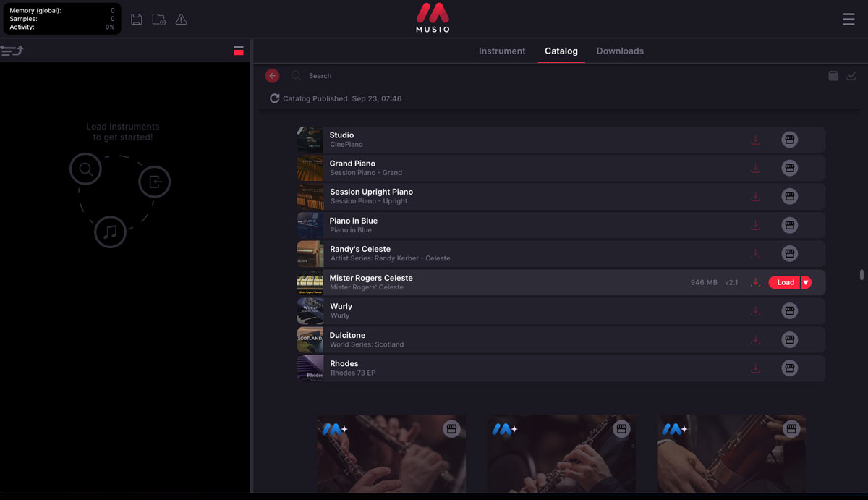Open the hamburger menu at top right
Viewport: 868px width, 500px height.
(848, 20)
